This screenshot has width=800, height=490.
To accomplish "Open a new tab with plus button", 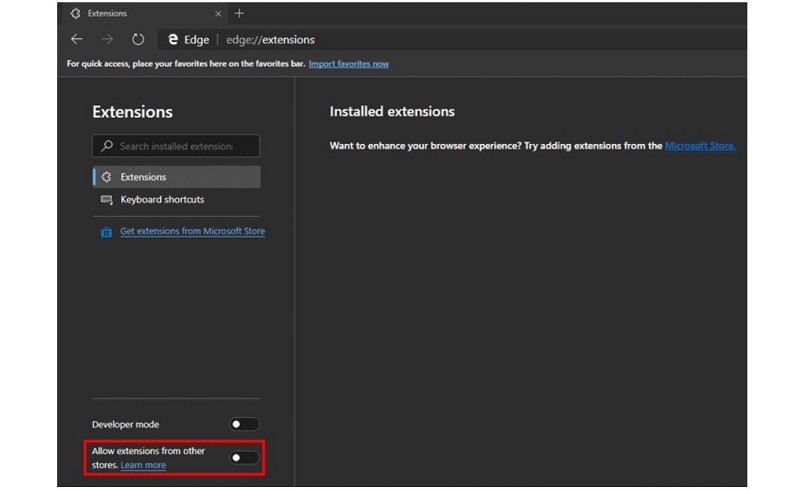I will tap(239, 13).
